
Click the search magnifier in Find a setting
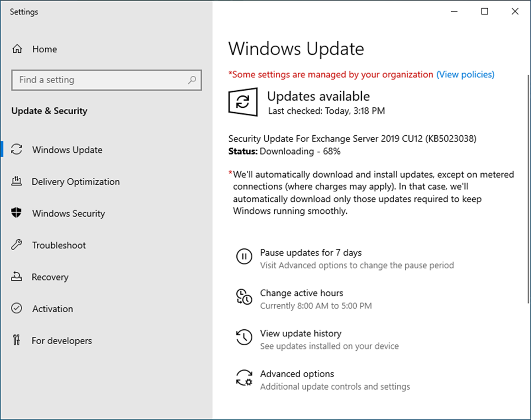point(192,80)
